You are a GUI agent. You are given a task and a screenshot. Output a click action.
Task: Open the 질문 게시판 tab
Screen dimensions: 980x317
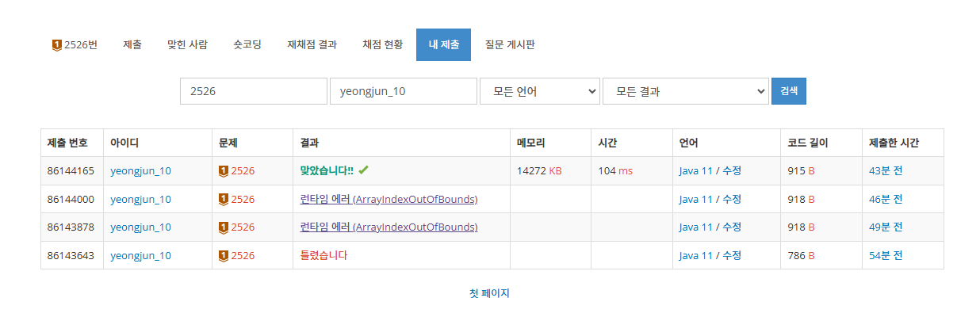(x=510, y=45)
